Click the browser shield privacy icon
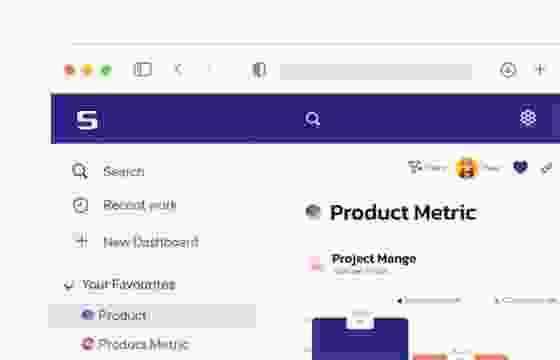560x360 pixels. coord(259,70)
